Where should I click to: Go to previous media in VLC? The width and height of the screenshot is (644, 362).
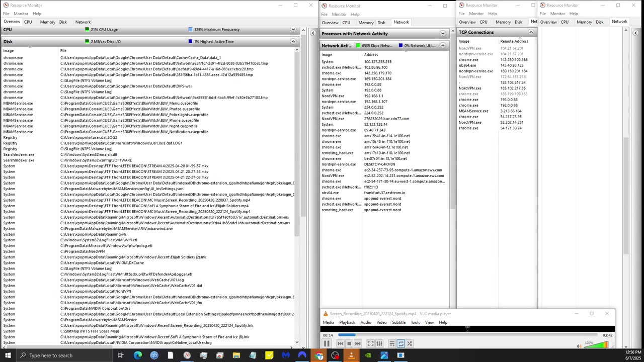[340, 343]
